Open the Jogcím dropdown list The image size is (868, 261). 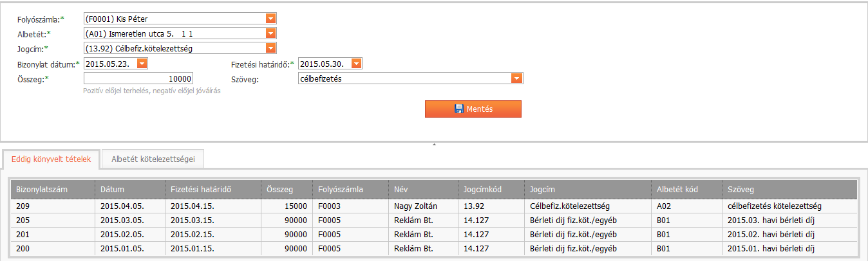click(x=270, y=48)
